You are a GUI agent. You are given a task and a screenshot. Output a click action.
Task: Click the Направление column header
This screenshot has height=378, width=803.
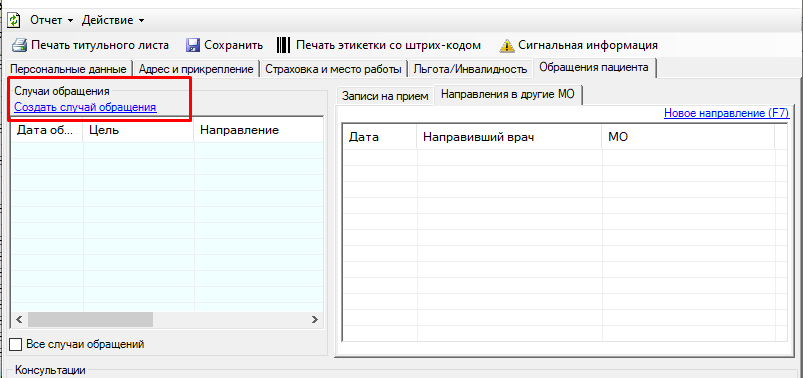[x=258, y=130]
